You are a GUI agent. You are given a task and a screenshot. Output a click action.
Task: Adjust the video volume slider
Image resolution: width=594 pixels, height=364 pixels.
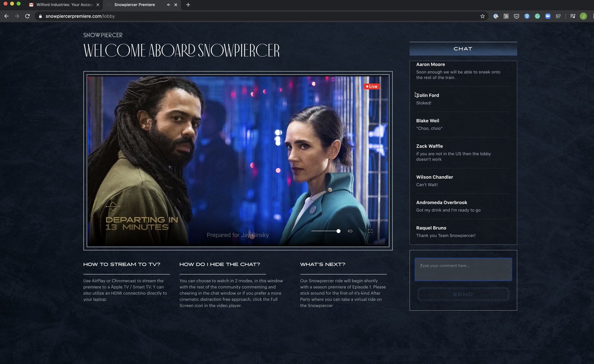click(x=326, y=231)
